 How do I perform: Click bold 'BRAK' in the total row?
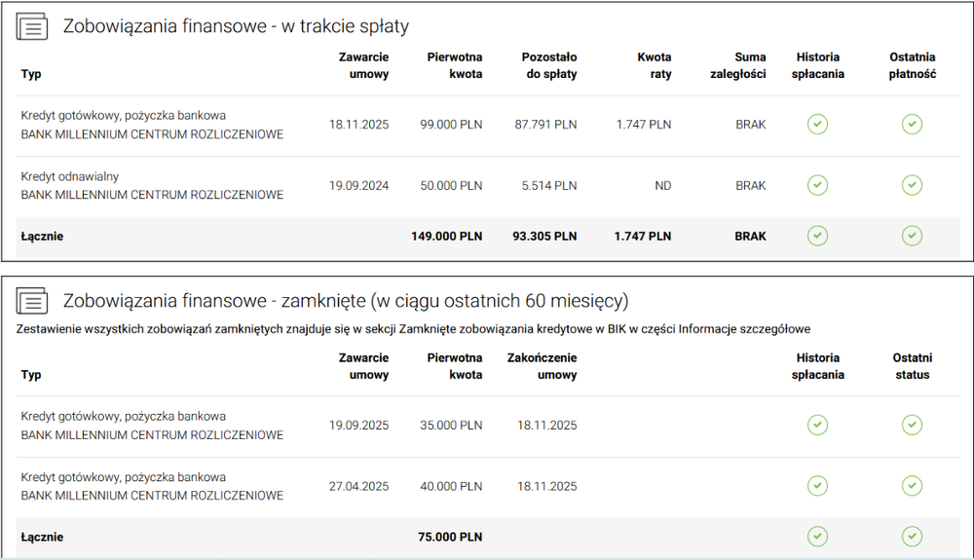point(750,237)
